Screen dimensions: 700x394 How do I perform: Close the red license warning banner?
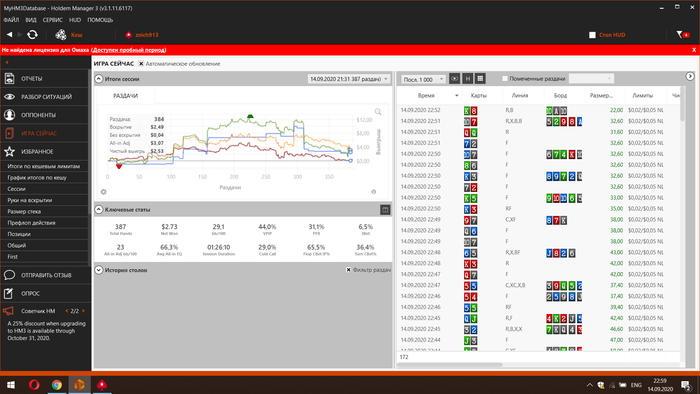694,50
